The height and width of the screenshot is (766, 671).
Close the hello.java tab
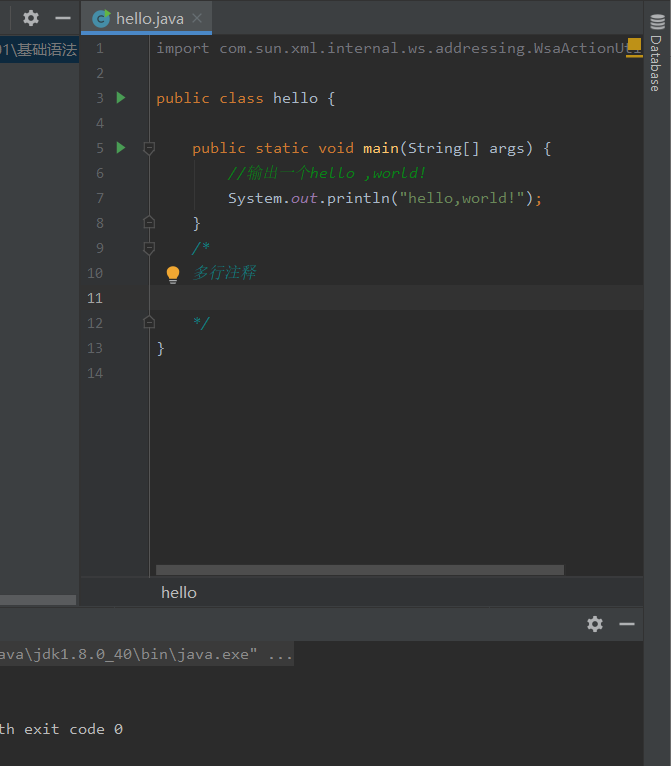coord(197,18)
